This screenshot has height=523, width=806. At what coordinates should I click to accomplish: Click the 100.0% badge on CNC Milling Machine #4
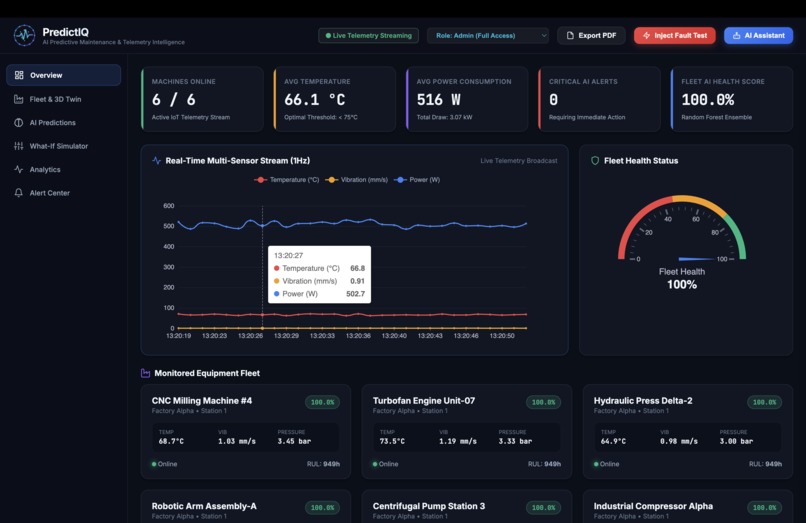pos(322,402)
